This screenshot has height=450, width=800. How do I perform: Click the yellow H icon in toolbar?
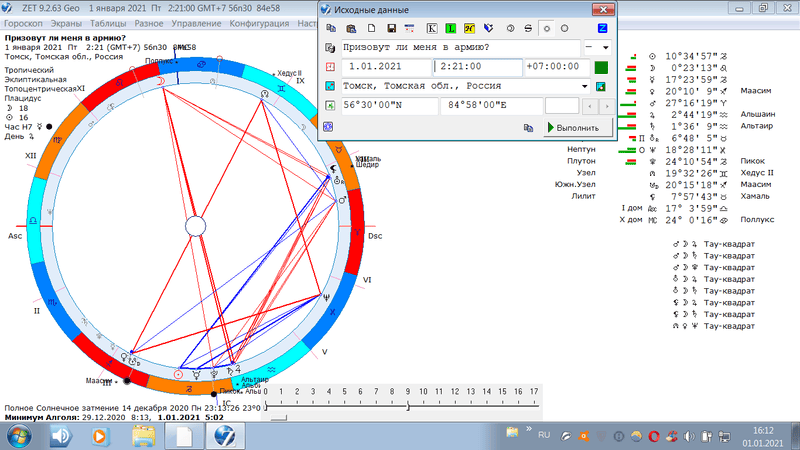click(x=471, y=27)
